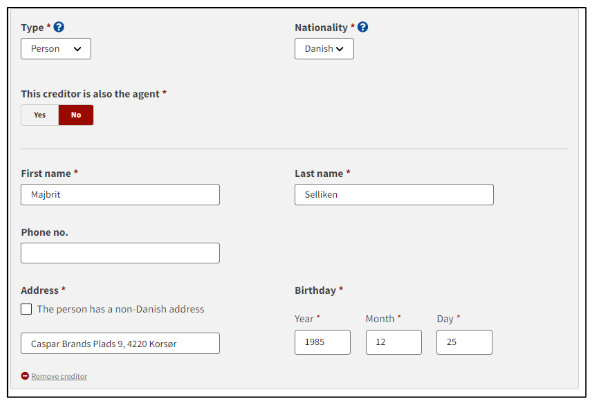Expand the Type dropdown showing Person

(x=56, y=49)
